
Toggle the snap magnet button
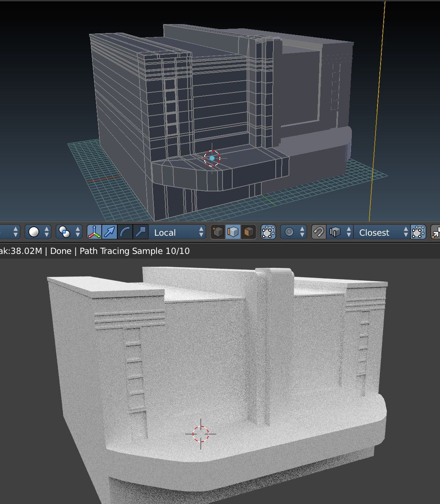click(x=319, y=232)
